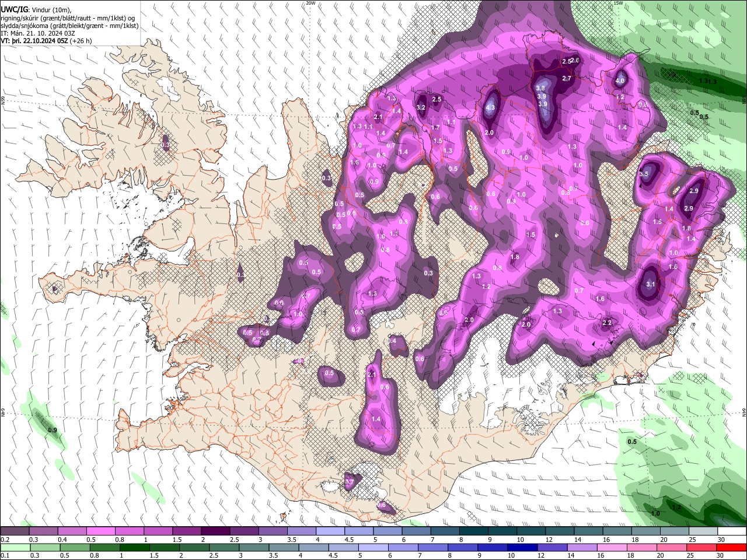Click the 'IT: Mán. 21. 10. 2024 03Z' line
This screenshot has height=560, width=747.
pos(38,33)
